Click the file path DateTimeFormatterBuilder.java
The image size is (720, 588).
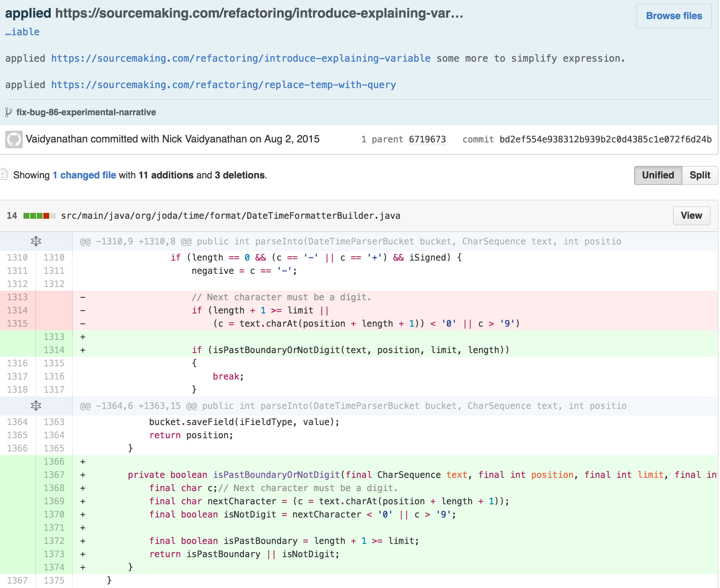tap(231, 215)
